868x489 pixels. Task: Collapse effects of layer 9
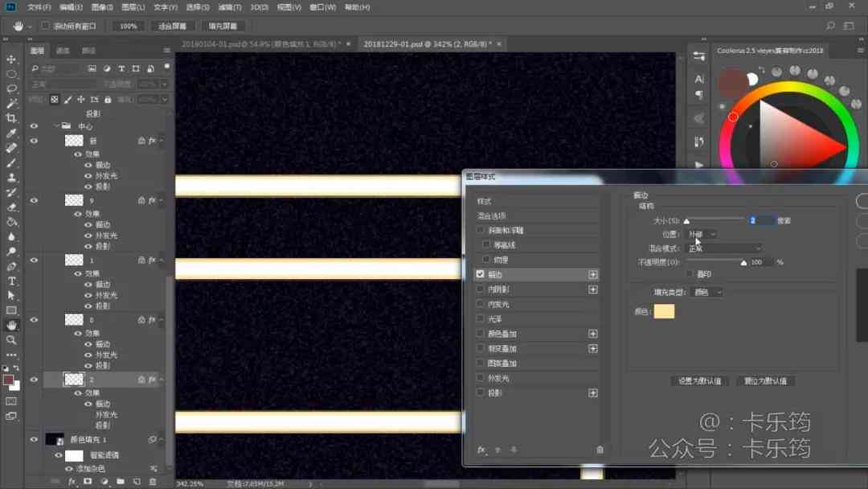(161, 200)
